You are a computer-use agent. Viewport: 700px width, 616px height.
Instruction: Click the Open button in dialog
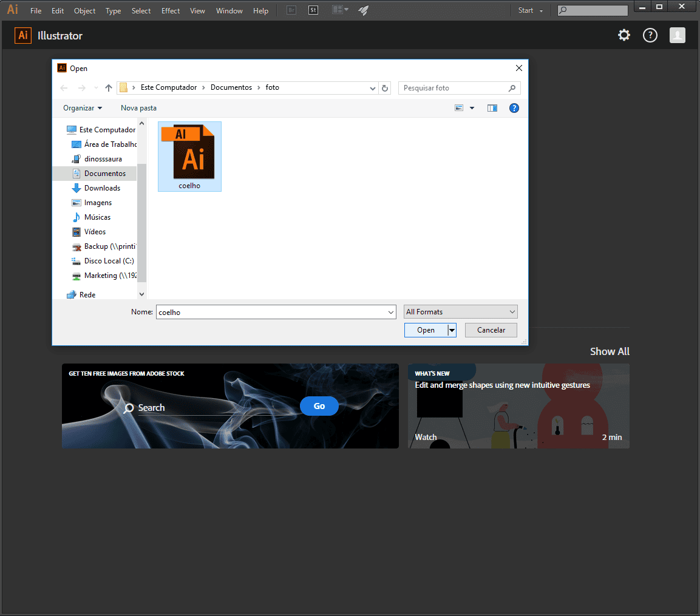pos(426,330)
